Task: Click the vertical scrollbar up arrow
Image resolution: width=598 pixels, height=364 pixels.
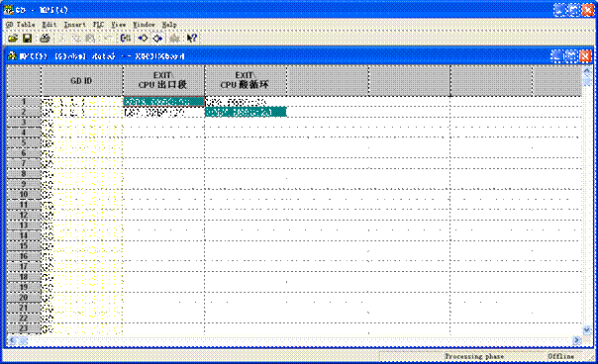Action: 587,70
